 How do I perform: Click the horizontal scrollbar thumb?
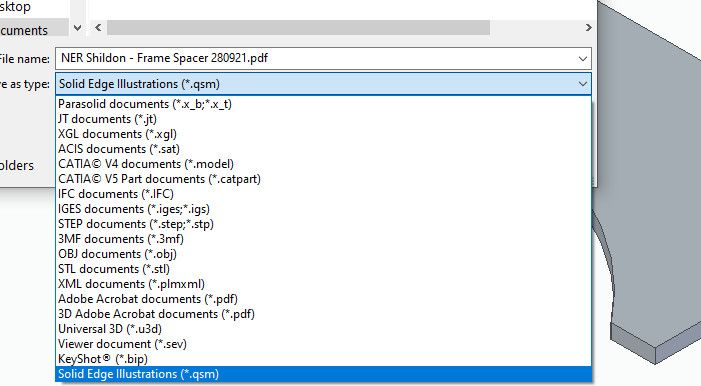(x=298, y=28)
